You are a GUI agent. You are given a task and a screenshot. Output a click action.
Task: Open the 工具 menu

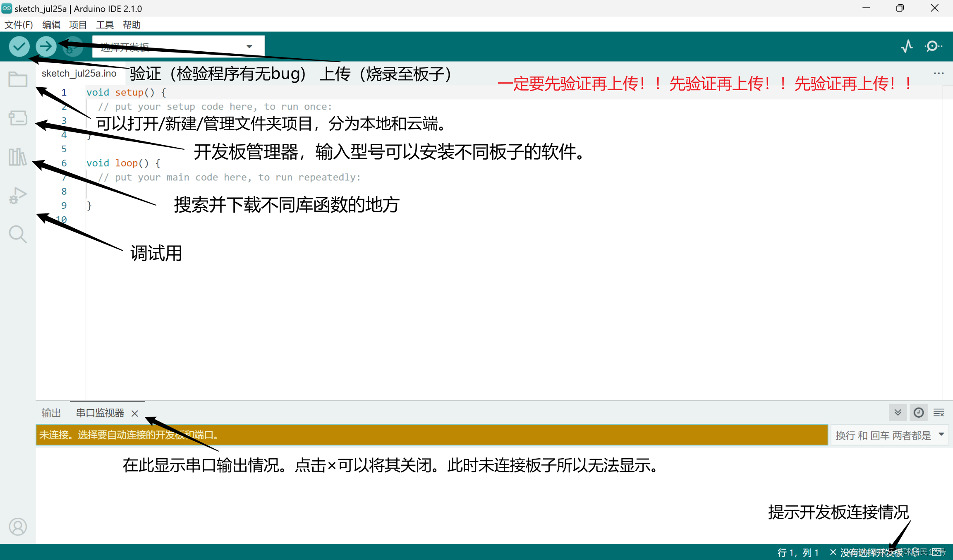click(105, 25)
